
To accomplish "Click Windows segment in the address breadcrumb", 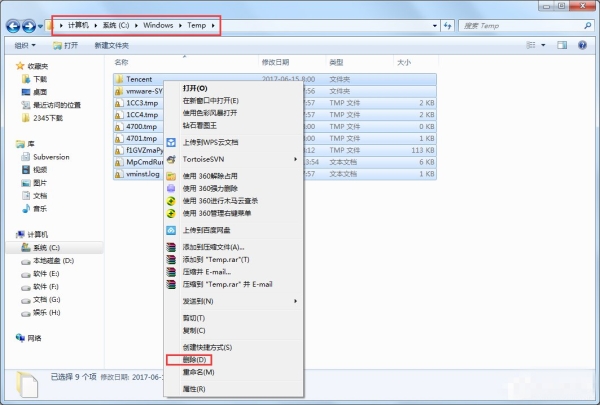I will 158,25.
